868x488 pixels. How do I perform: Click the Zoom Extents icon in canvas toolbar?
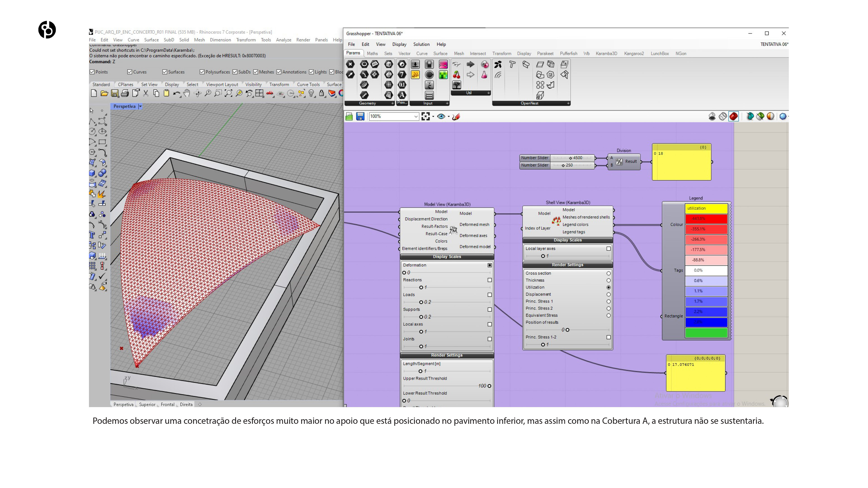[426, 117]
